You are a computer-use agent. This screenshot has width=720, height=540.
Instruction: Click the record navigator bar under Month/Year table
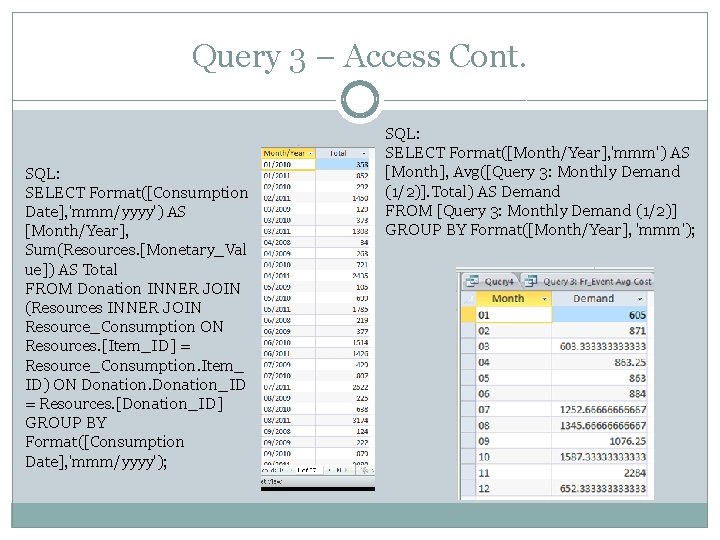317,470
